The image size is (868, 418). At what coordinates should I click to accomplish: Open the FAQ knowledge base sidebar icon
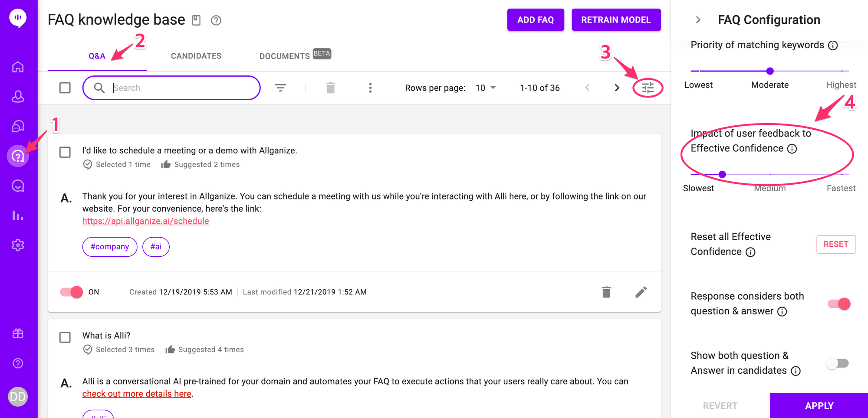(18, 156)
